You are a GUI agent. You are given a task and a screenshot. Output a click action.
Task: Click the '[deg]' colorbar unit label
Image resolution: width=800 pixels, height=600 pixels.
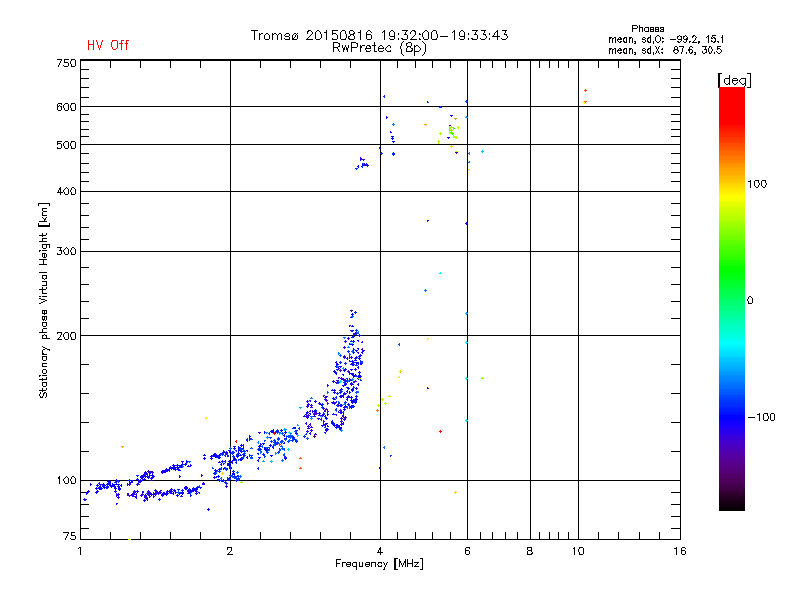point(734,80)
